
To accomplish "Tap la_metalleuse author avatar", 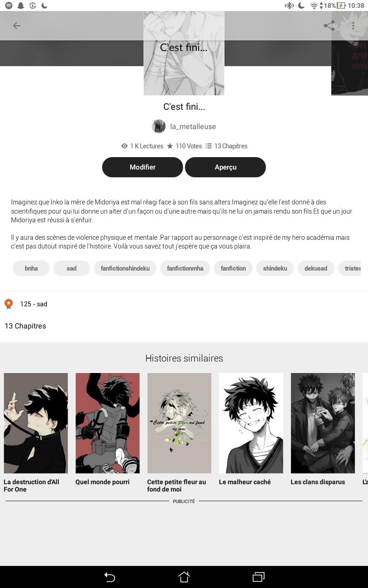I will point(159,126).
